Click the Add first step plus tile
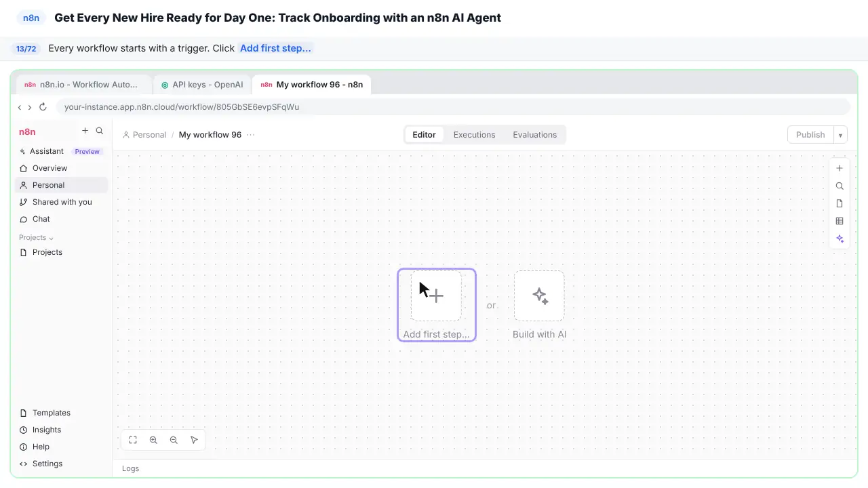Screen dimensions: 868x488 (x=436, y=296)
